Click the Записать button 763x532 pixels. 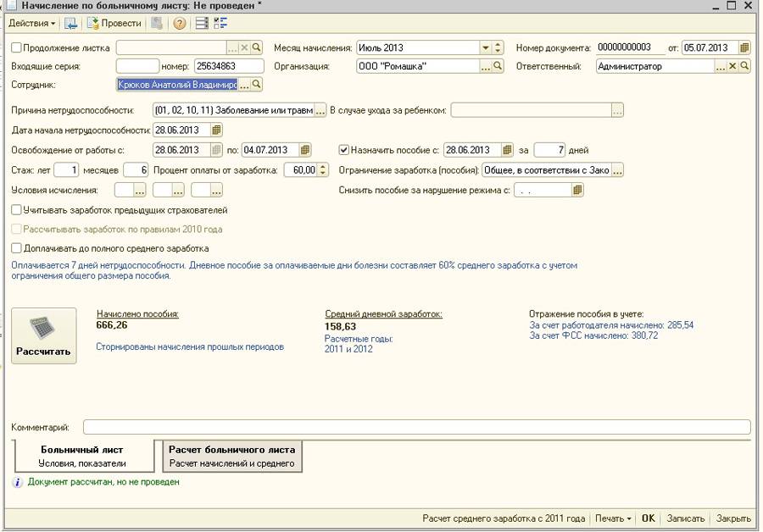click(x=686, y=518)
